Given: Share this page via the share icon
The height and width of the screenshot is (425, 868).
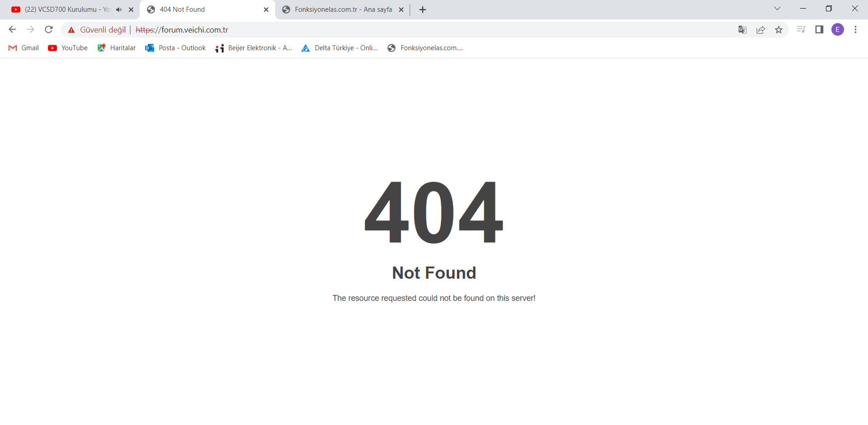Looking at the screenshot, I should click(760, 30).
